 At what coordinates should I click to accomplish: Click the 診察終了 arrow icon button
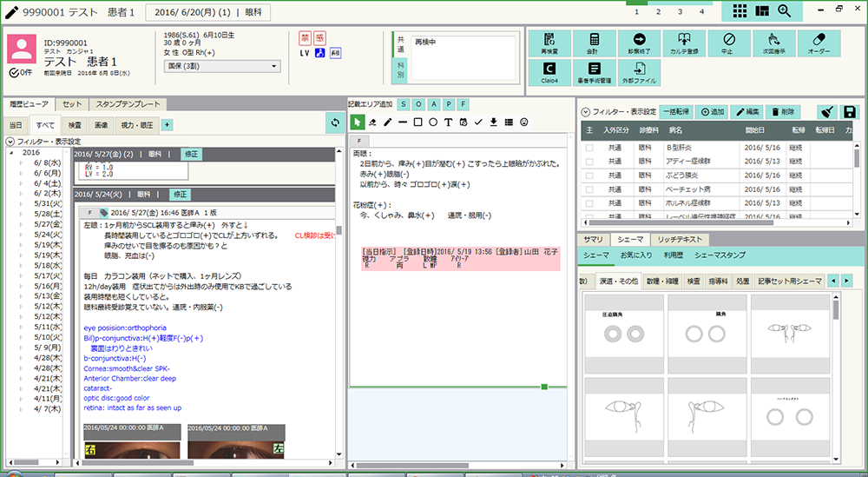pos(640,43)
